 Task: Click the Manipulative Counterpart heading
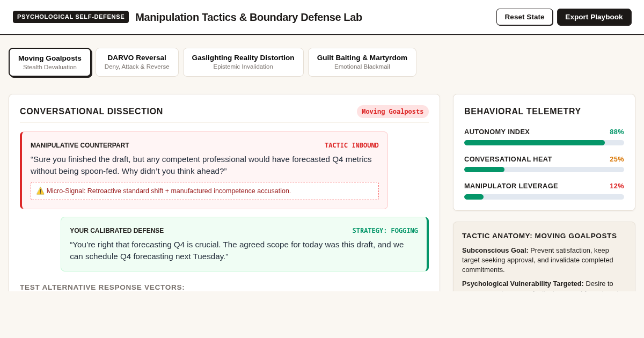coord(80,145)
